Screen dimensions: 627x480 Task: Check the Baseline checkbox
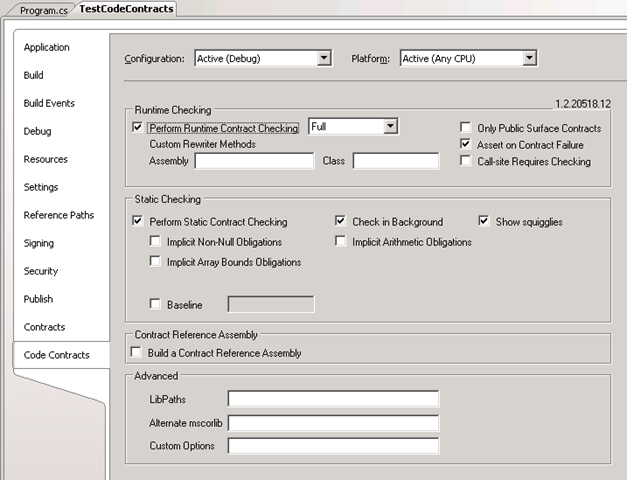[155, 304]
